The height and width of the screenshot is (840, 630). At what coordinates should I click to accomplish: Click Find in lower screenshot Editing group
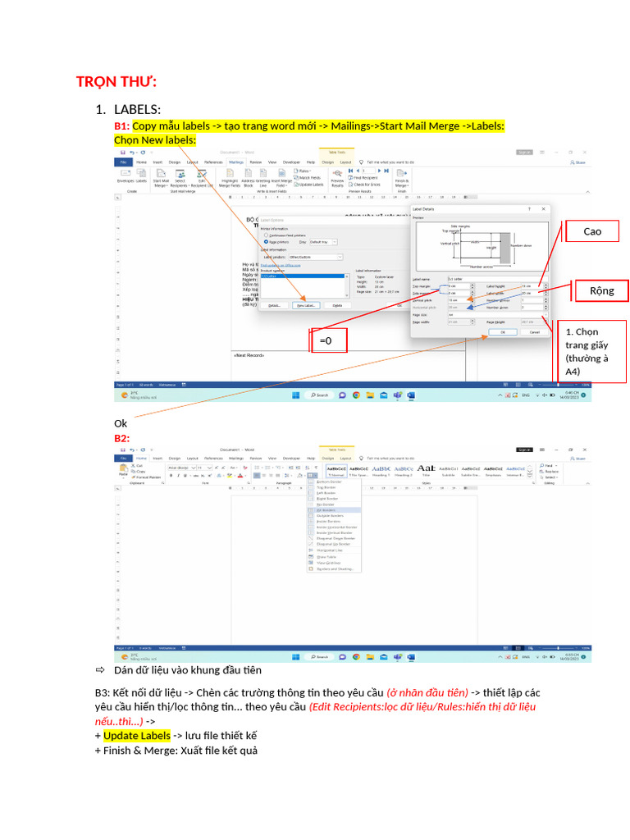point(548,466)
